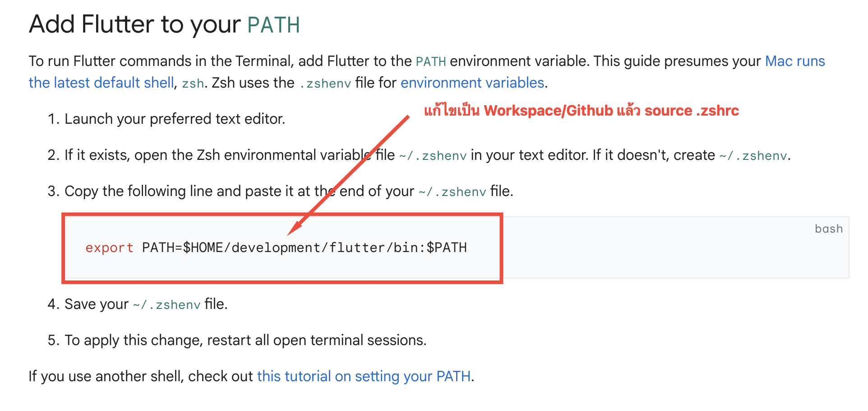
Task: Click the 'Save your ~/.zshenv file.' step
Action: (x=146, y=304)
